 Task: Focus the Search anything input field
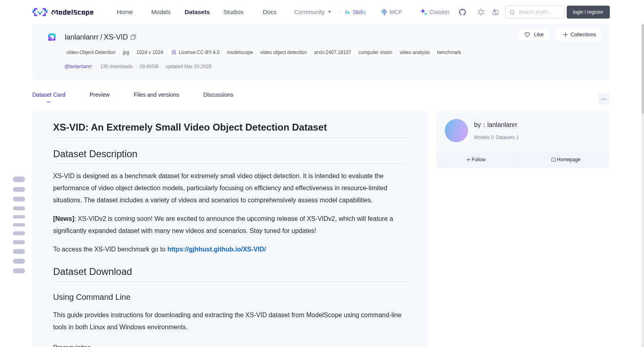pos(535,12)
